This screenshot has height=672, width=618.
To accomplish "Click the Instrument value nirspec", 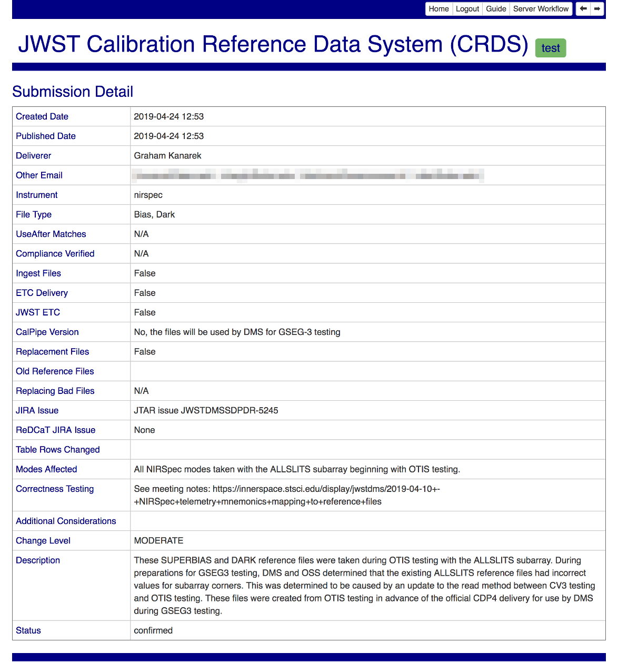I will [148, 195].
